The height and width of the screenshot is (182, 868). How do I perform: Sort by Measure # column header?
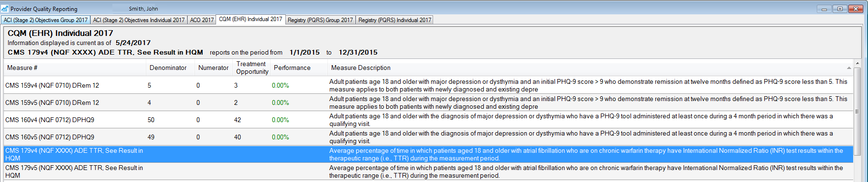pos(75,68)
